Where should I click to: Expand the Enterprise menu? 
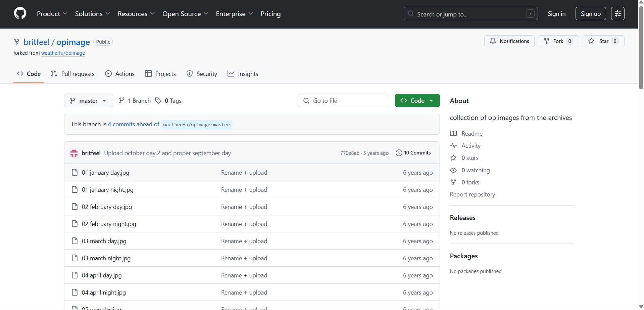coord(234,14)
